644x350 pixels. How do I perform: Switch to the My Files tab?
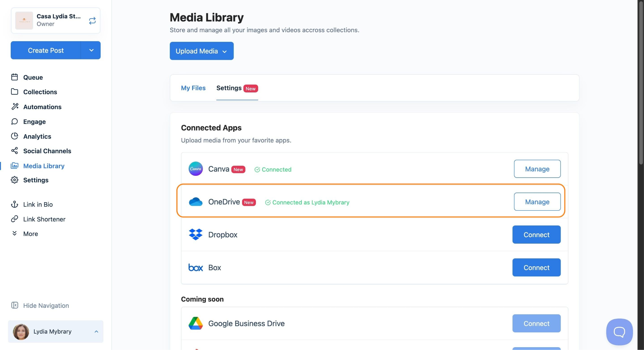(193, 88)
